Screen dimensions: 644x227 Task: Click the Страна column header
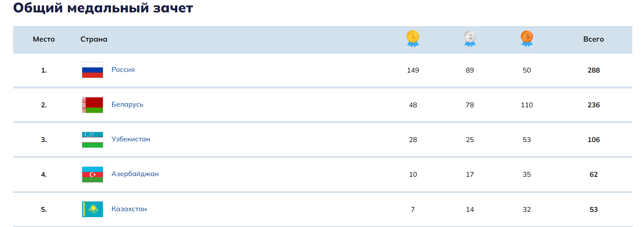94,39
